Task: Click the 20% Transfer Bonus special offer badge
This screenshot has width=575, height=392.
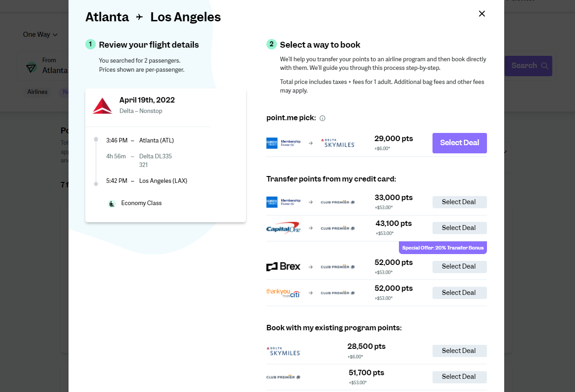Action: [x=442, y=248]
